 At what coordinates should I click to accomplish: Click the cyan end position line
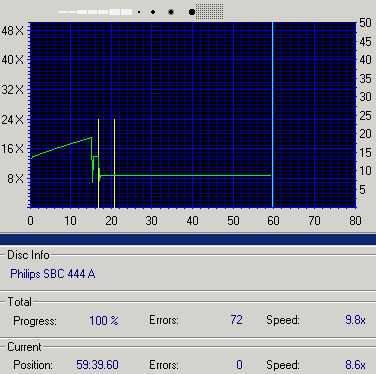(272, 115)
